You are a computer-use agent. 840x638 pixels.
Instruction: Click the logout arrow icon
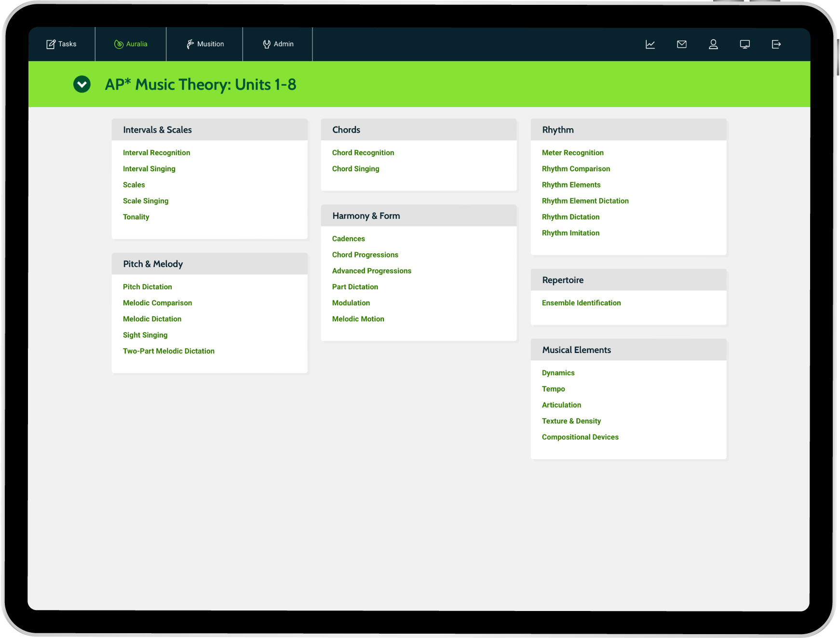click(776, 44)
